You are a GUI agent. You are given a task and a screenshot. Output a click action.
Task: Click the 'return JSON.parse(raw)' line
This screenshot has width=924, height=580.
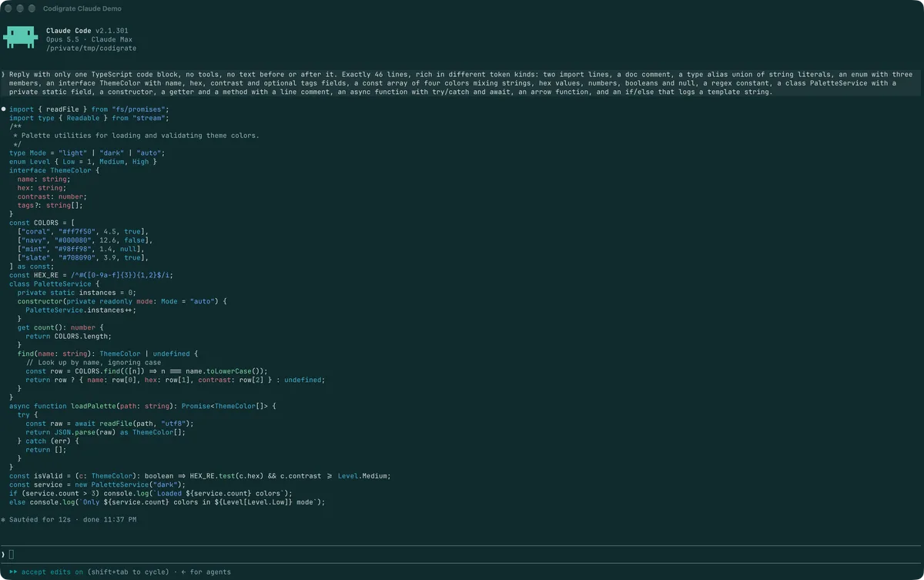[x=105, y=432]
